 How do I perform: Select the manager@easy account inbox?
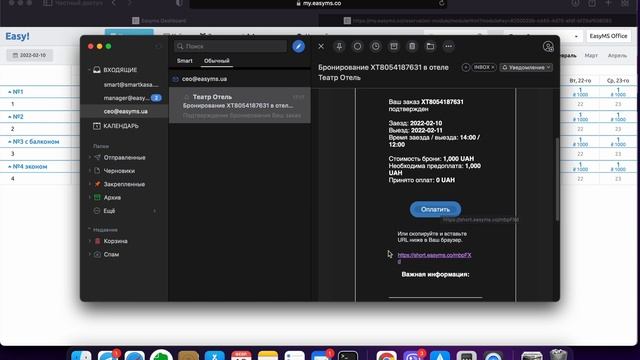point(127,98)
